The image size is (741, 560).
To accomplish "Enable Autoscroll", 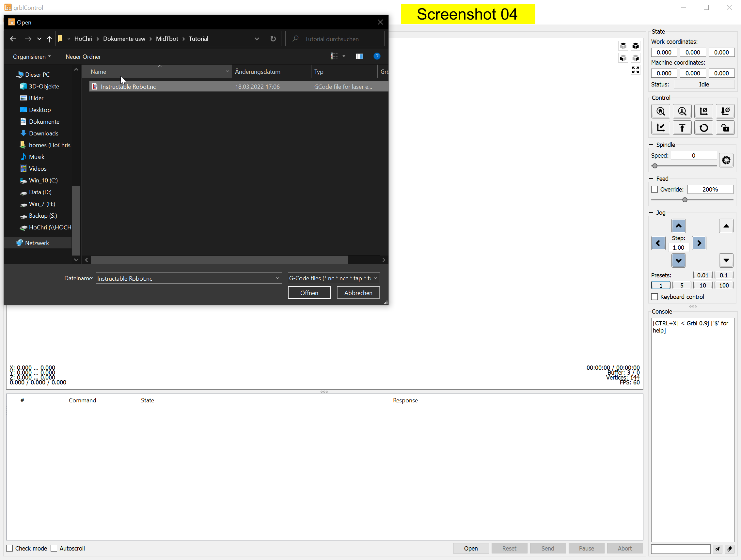I will (54, 548).
